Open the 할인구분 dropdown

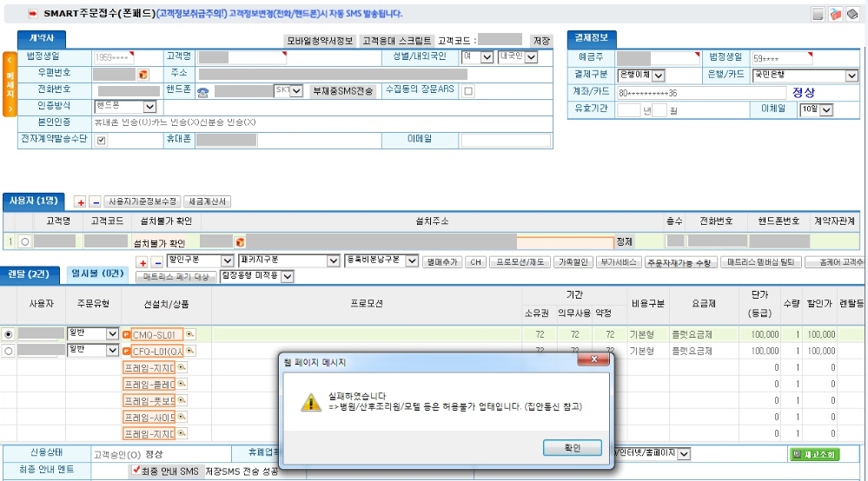[x=201, y=260]
